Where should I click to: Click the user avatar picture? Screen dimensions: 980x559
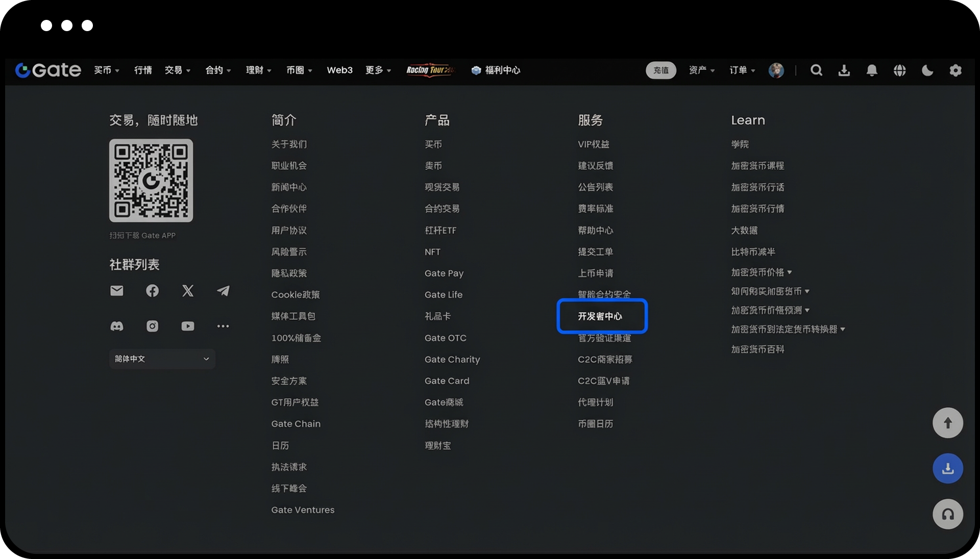click(776, 70)
